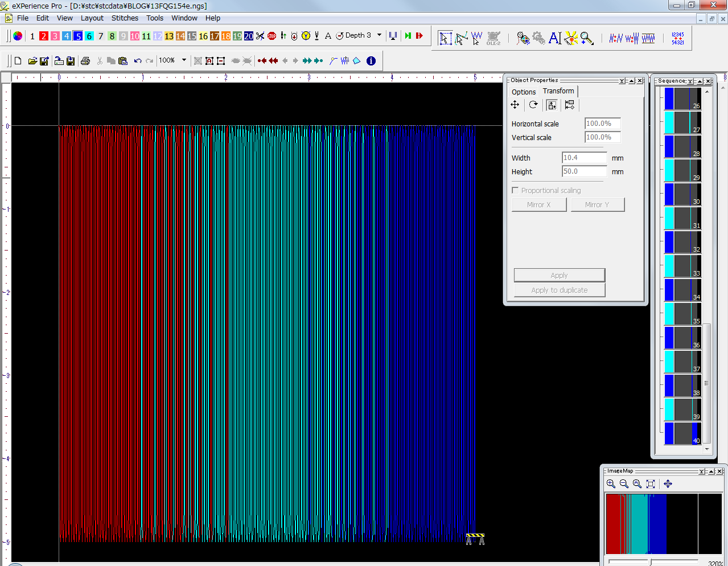728x566 pixels.
Task: Select the rotate tool in Object Properties
Action: (x=533, y=105)
